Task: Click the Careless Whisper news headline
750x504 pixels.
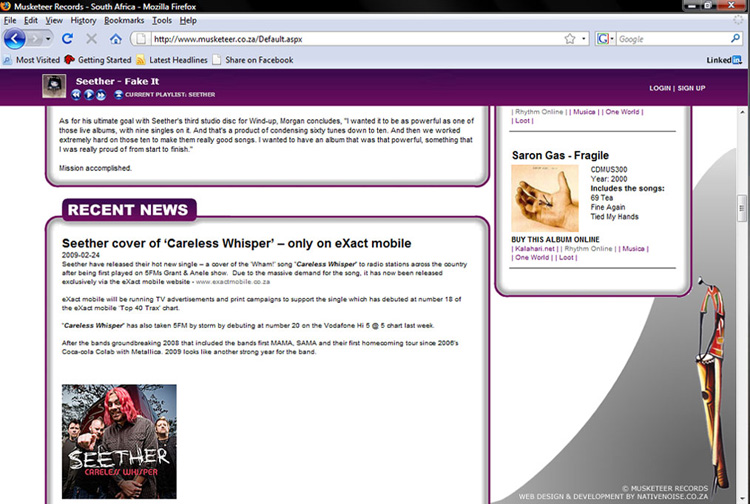Action: pos(236,243)
